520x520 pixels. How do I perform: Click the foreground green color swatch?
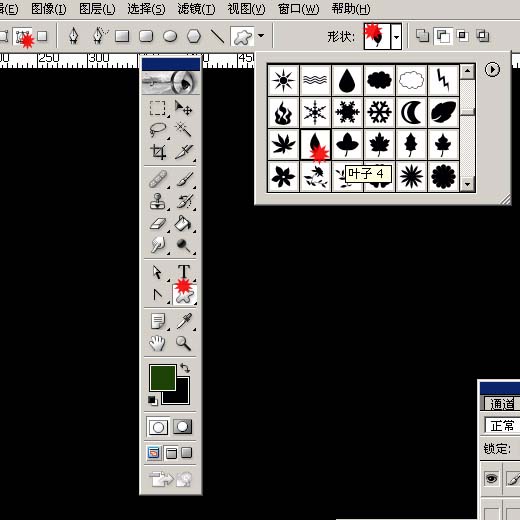pyautogui.click(x=163, y=377)
